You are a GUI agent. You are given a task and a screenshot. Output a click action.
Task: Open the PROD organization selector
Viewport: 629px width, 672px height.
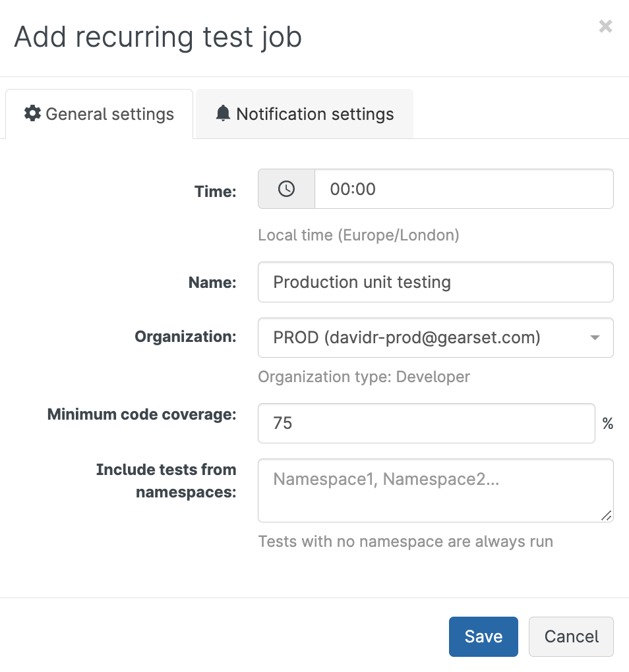point(422,338)
